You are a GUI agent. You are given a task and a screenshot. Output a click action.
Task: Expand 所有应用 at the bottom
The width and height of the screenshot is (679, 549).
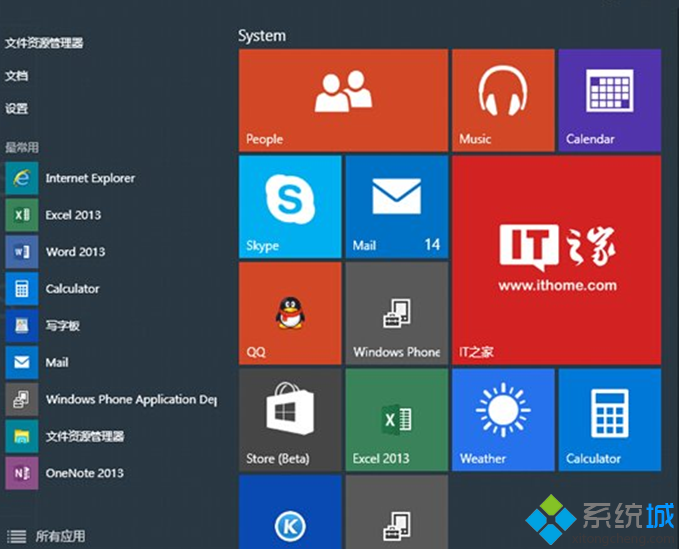coord(59,537)
